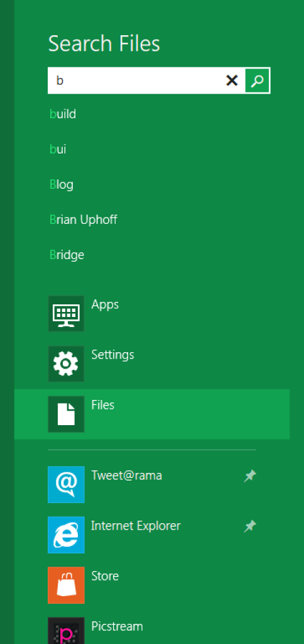Choose the 'bui' suggestion
The image size is (304, 644).
click(x=58, y=149)
